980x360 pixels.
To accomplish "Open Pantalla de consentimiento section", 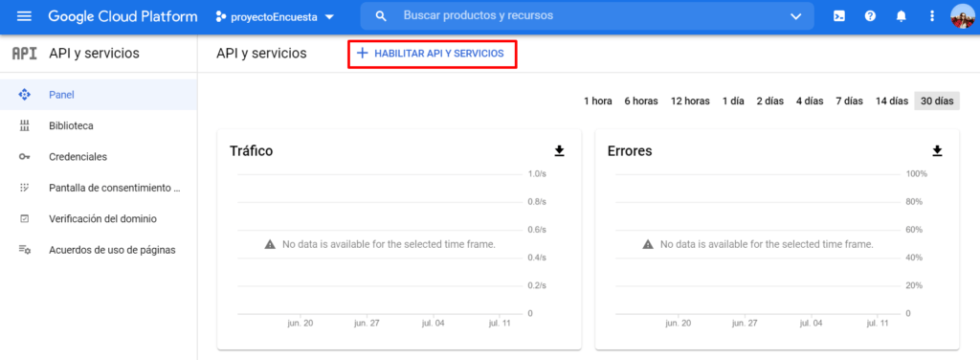I will pos(99,188).
